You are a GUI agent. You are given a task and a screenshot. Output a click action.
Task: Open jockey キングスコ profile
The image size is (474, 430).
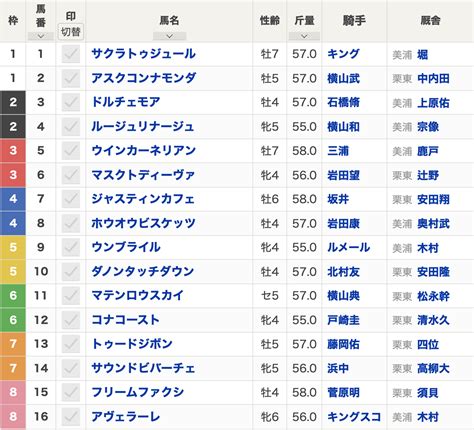(x=354, y=417)
